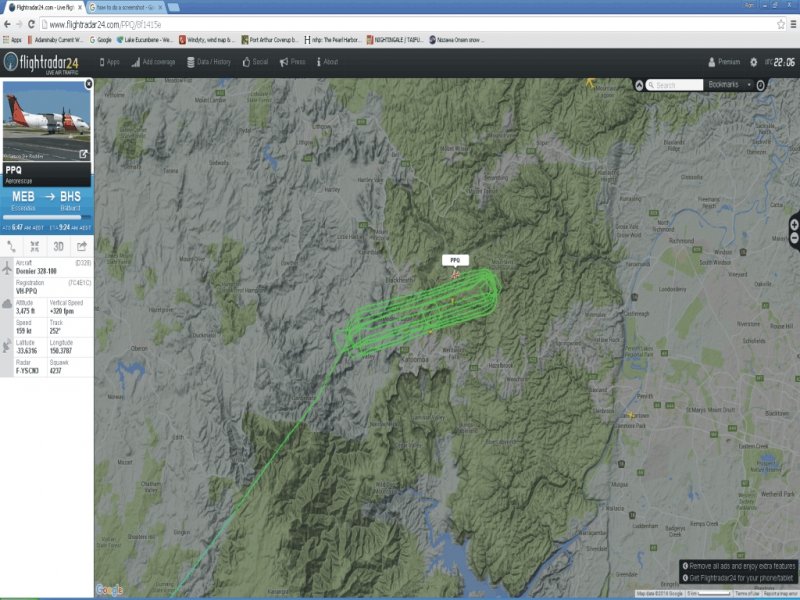Image resolution: width=800 pixels, height=600 pixels.
Task: Open the Bookmarks dropdown
Action: (x=729, y=85)
